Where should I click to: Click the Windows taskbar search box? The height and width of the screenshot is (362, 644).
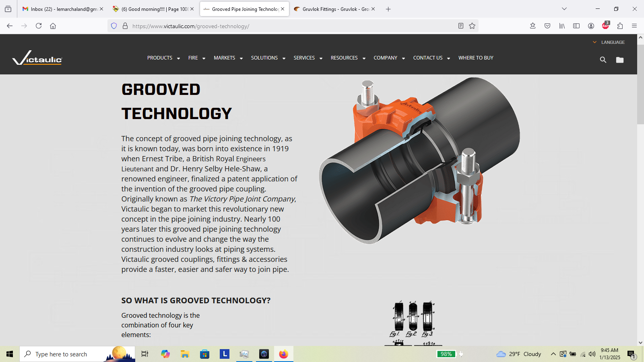77,354
